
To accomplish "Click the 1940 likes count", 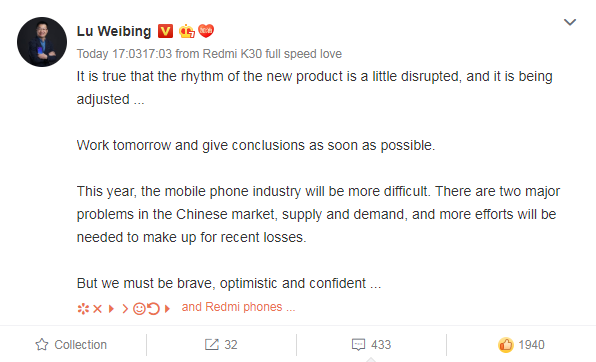I will [531, 345].
